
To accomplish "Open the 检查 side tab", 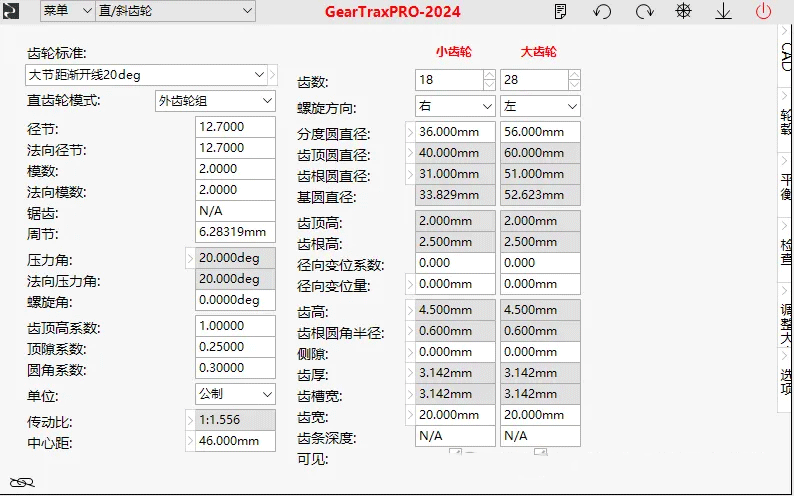I will coord(785,250).
